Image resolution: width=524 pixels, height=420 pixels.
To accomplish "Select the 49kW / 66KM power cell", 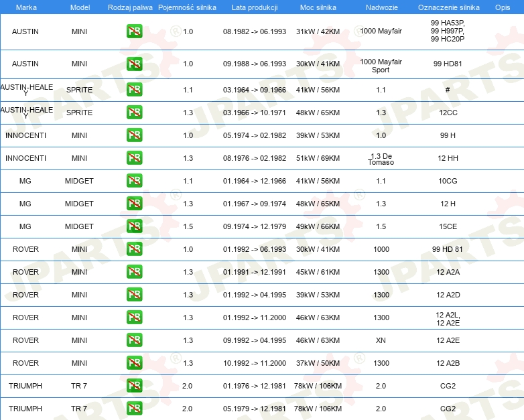I will 318,226.
